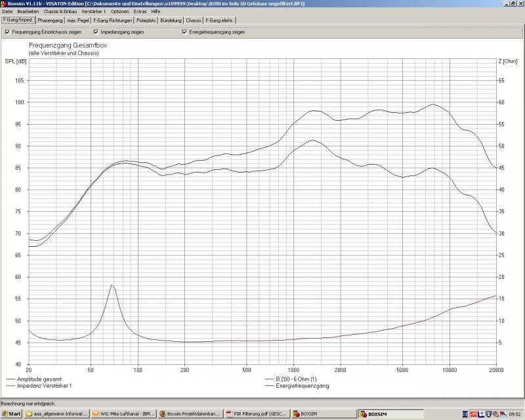Open the Datei menu
This screenshot has height=420, width=525.
click(7, 11)
